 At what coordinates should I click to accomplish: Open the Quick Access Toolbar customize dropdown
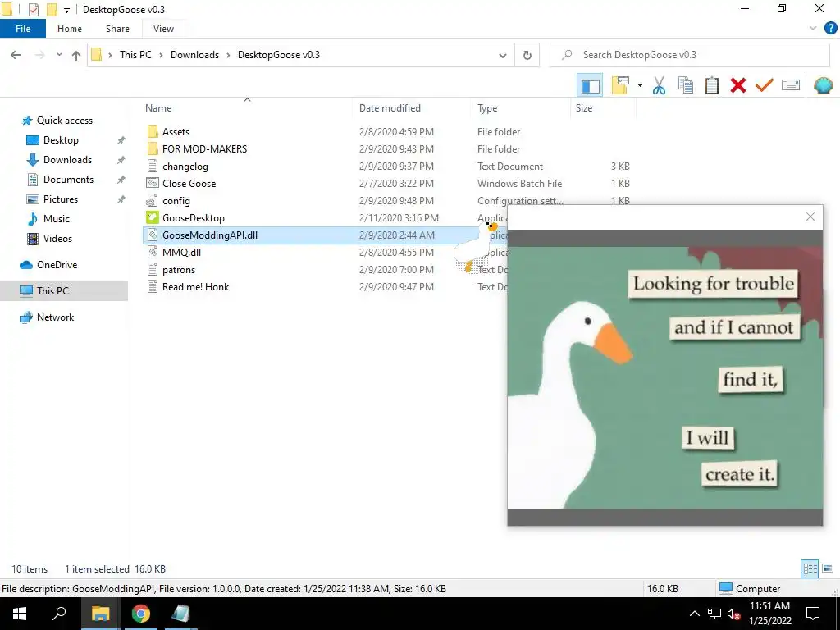pos(67,10)
